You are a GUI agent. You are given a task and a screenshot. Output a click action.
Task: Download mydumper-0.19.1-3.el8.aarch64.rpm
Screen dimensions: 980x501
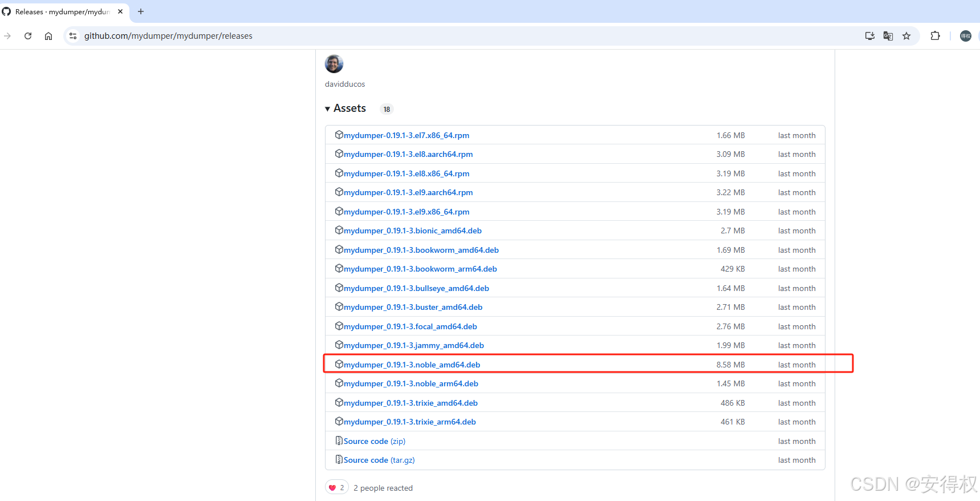tap(408, 154)
